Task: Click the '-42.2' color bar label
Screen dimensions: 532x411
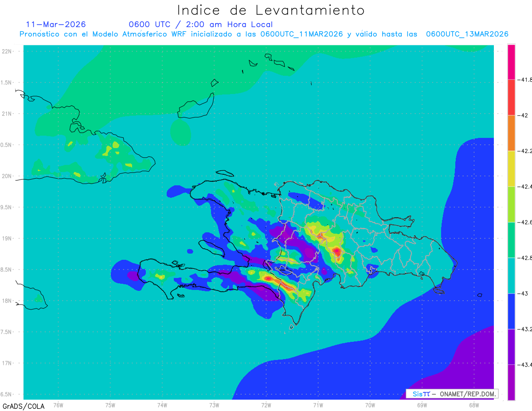Action: pyautogui.click(x=524, y=151)
